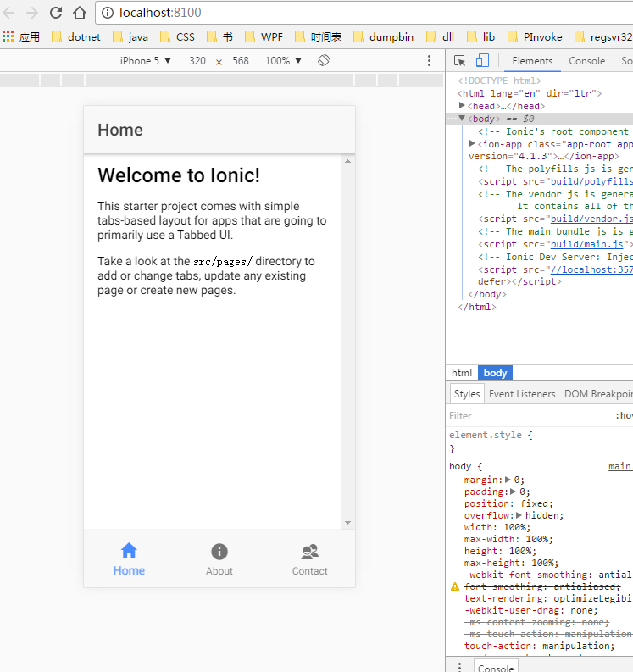The image size is (633, 672).
Task: Open the dotnet bookmark folder
Action: (75, 36)
